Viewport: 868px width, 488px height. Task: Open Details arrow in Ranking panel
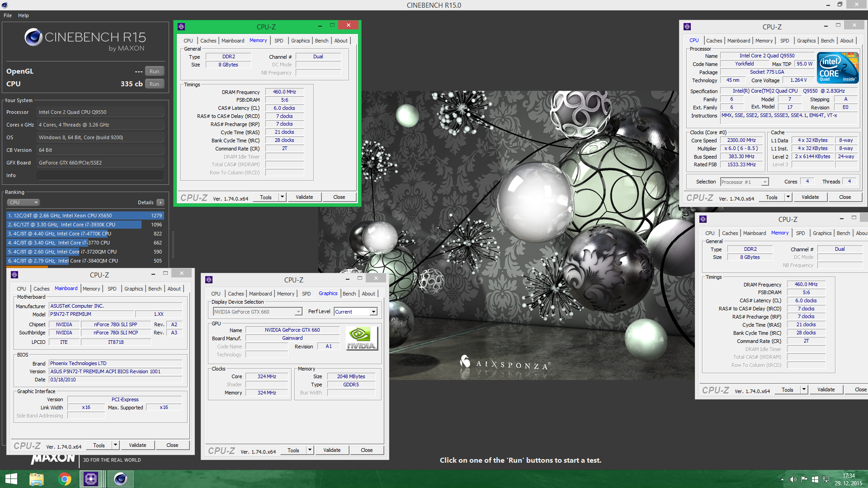[160, 202]
